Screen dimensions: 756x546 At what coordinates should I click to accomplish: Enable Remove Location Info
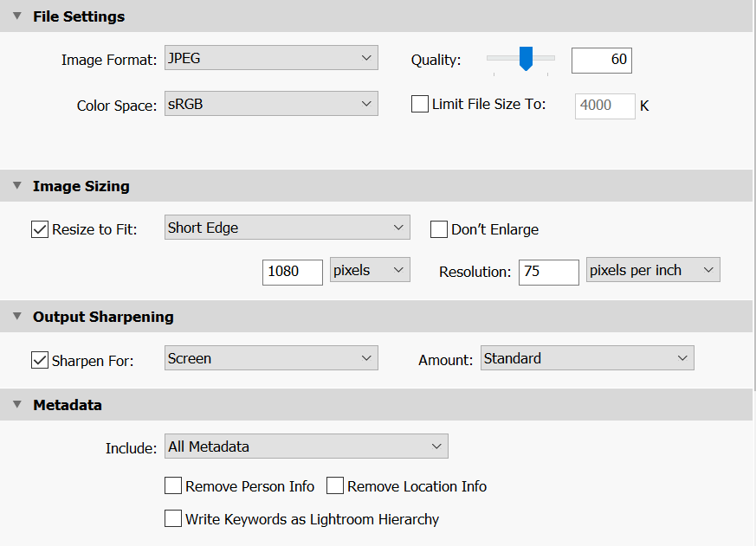click(335, 485)
